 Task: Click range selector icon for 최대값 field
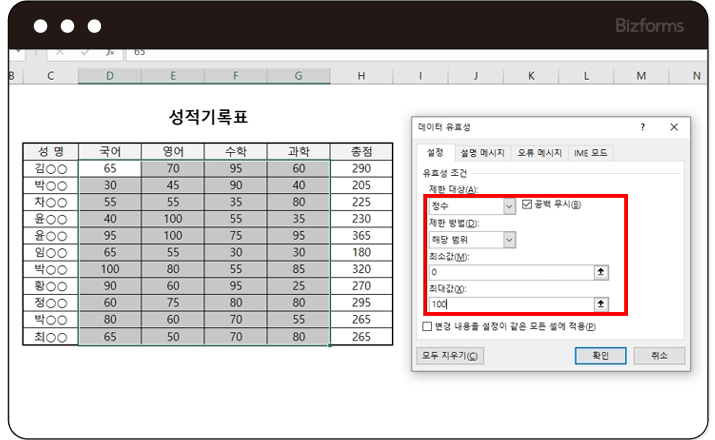[600, 304]
